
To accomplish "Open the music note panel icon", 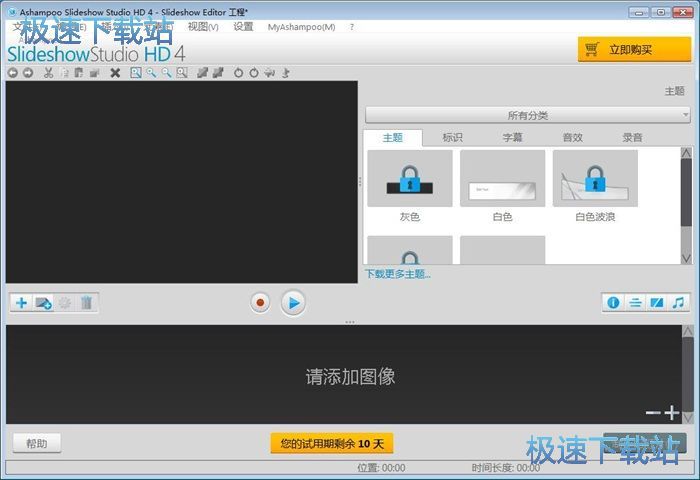I will click(679, 302).
